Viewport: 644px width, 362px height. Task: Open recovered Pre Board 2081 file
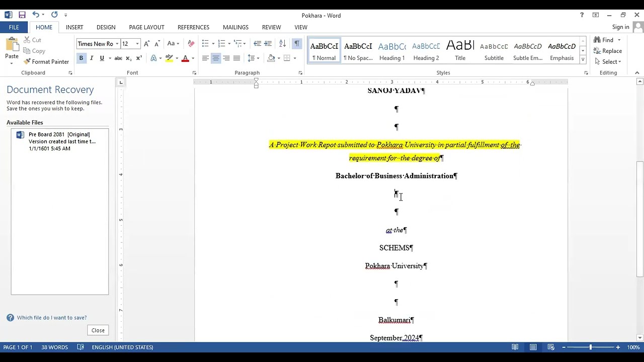click(60, 141)
